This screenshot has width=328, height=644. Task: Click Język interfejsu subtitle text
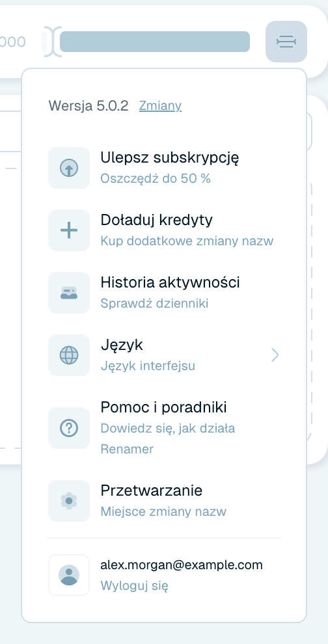tap(148, 366)
